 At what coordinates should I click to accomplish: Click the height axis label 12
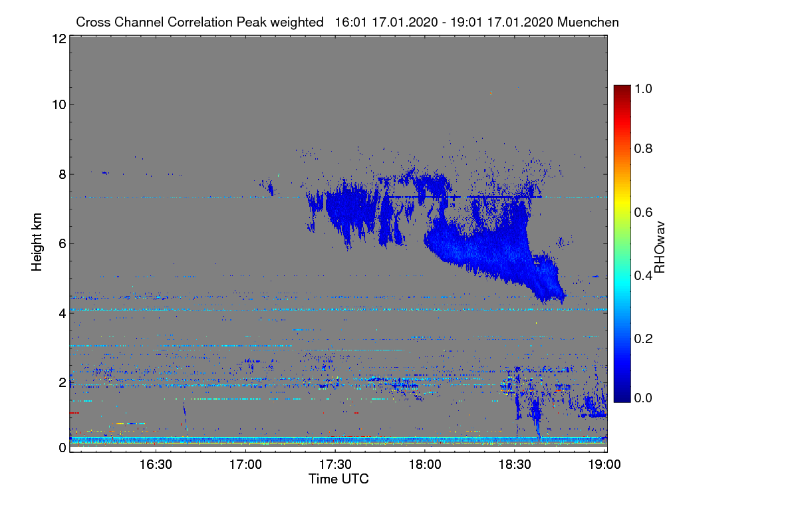tap(58, 39)
